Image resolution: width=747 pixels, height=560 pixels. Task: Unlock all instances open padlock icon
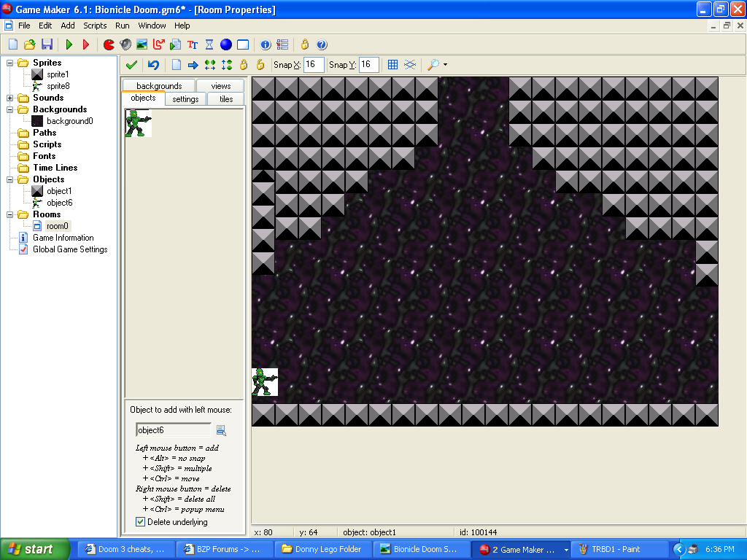click(x=260, y=65)
